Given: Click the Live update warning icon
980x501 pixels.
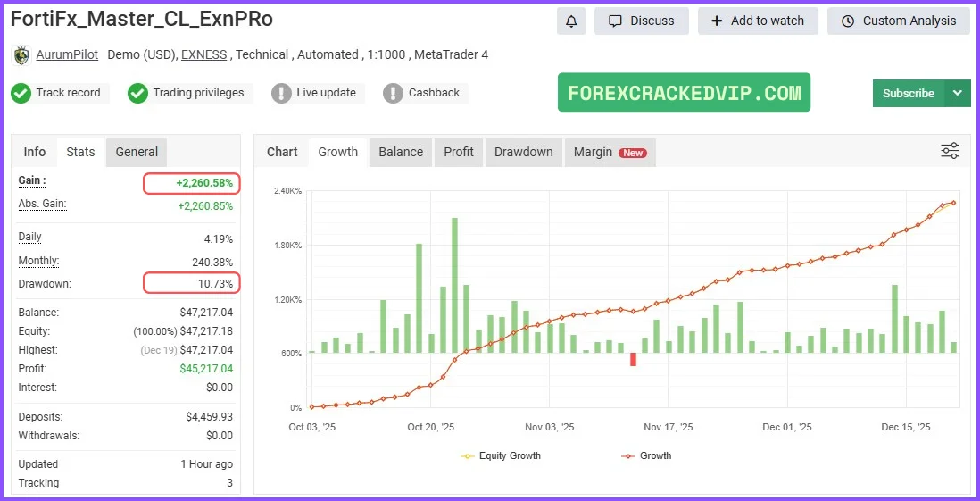Looking at the screenshot, I should [281, 93].
